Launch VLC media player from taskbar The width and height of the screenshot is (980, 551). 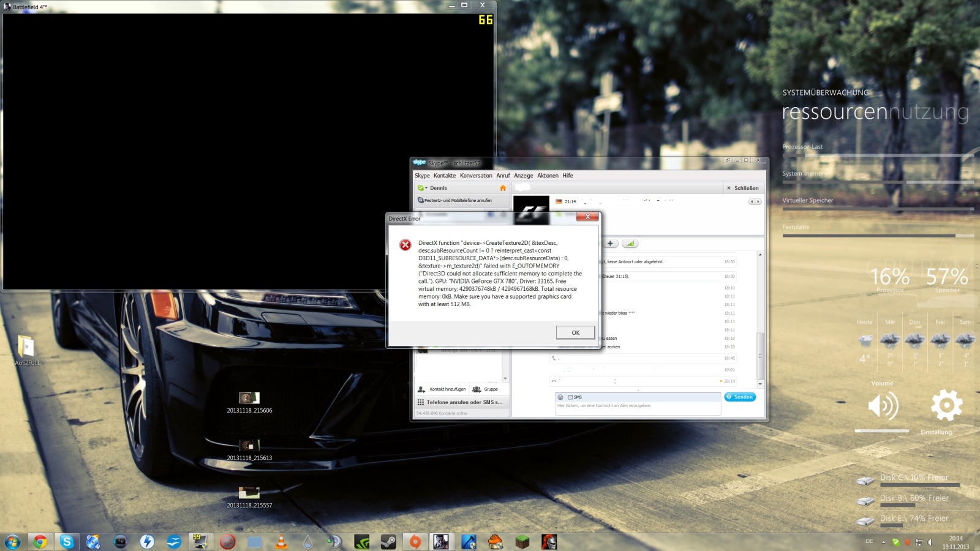(281, 542)
